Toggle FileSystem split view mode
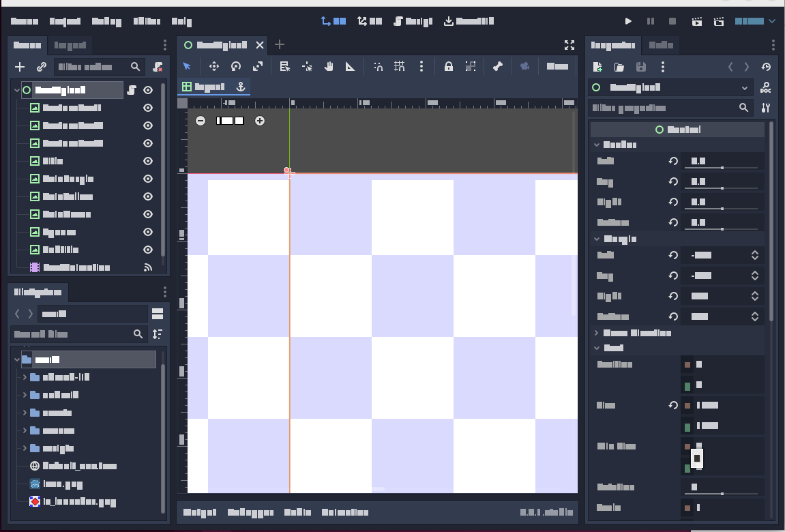Viewport: 785px width, 532px height. click(157, 314)
